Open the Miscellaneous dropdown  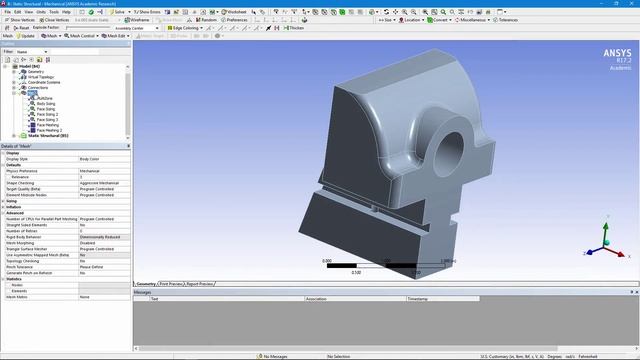tap(472, 20)
